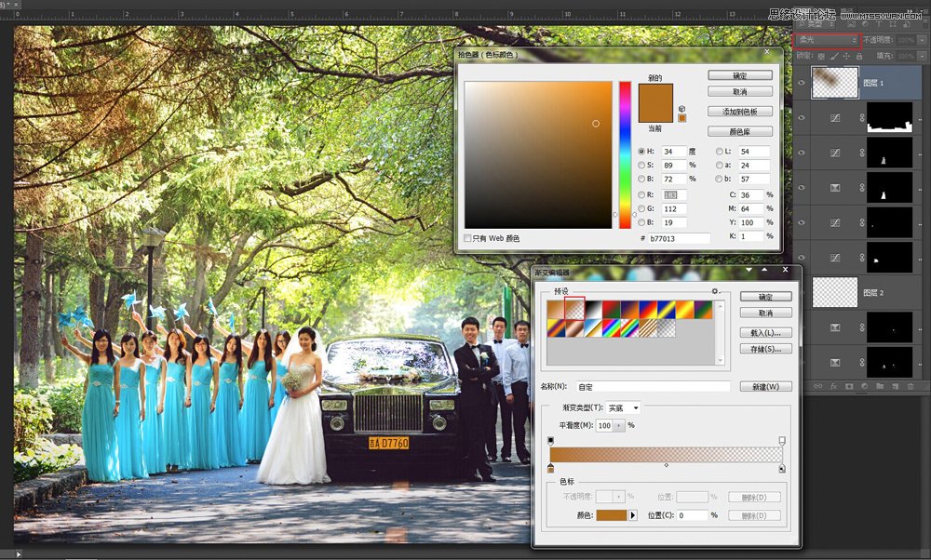This screenshot has width=931, height=560.
Task: Click the Create New Fill/Adjustment Layer icon
Action: [864, 386]
